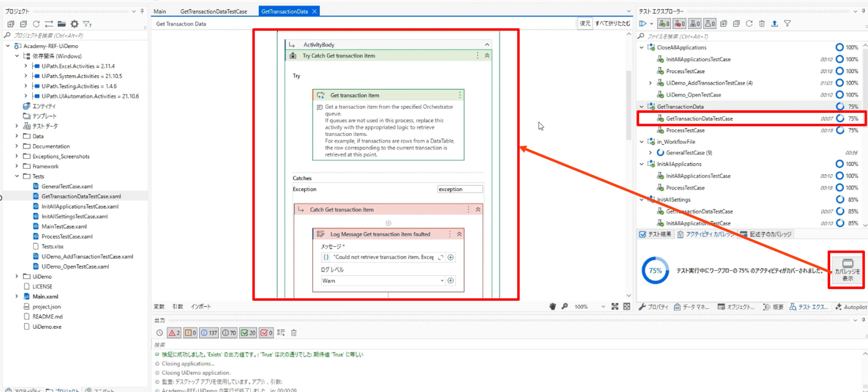
Task: Collapse all nodes in Test Explorer
Action: (x=736, y=23)
